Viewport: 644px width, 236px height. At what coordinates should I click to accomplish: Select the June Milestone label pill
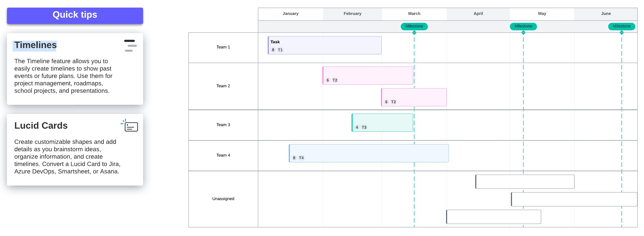pyautogui.click(x=622, y=26)
